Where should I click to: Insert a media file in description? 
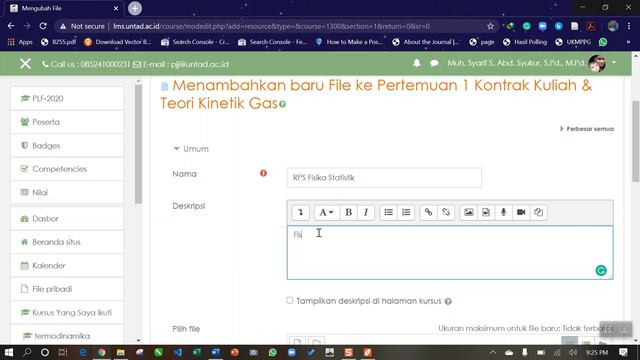486,212
